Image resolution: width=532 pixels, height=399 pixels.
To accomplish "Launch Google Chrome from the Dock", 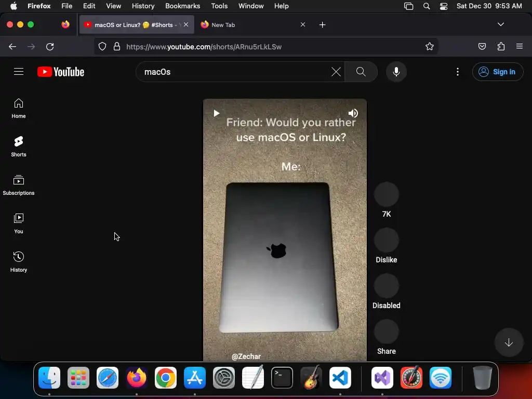I will [166, 378].
